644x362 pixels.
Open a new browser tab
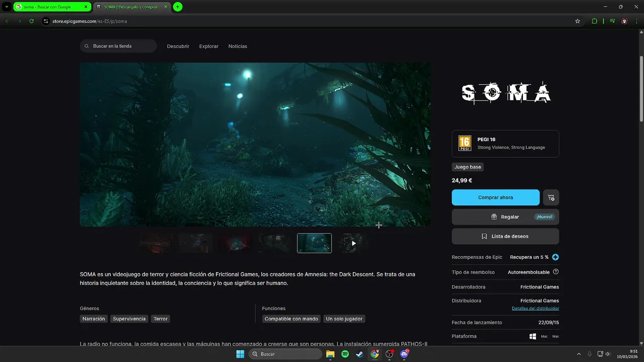pyautogui.click(x=178, y=7)
